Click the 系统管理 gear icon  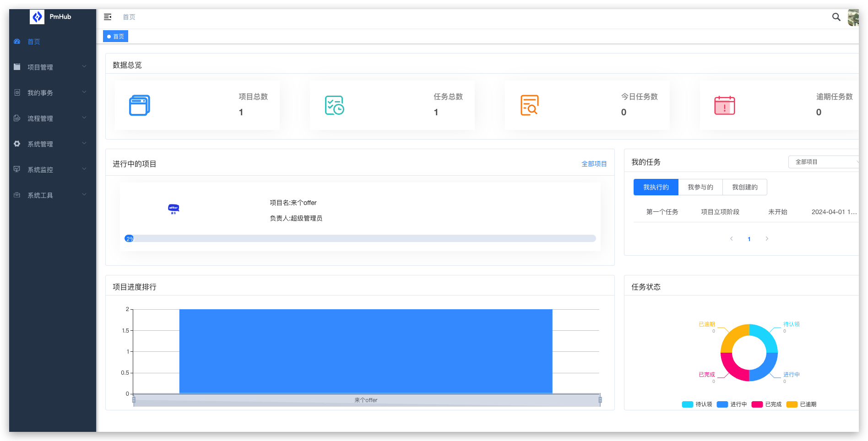click(17, 144)
